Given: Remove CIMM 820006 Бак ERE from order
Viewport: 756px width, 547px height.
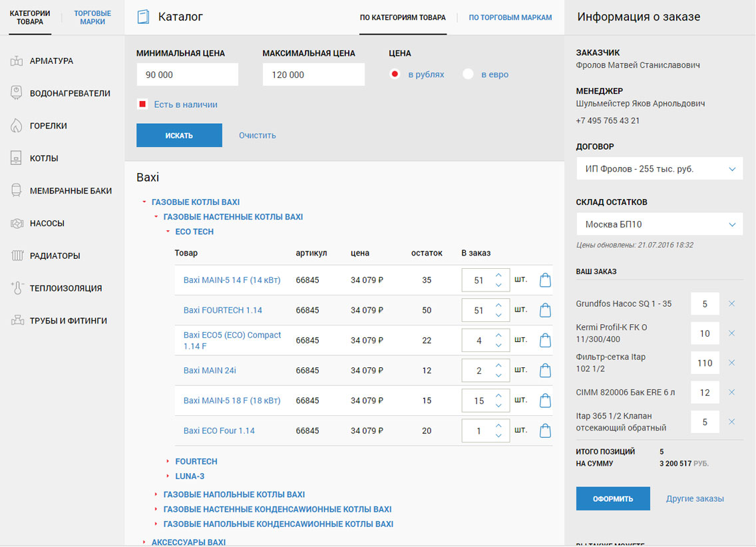Looking at the screenshot, I should click(x=731, y=393).
